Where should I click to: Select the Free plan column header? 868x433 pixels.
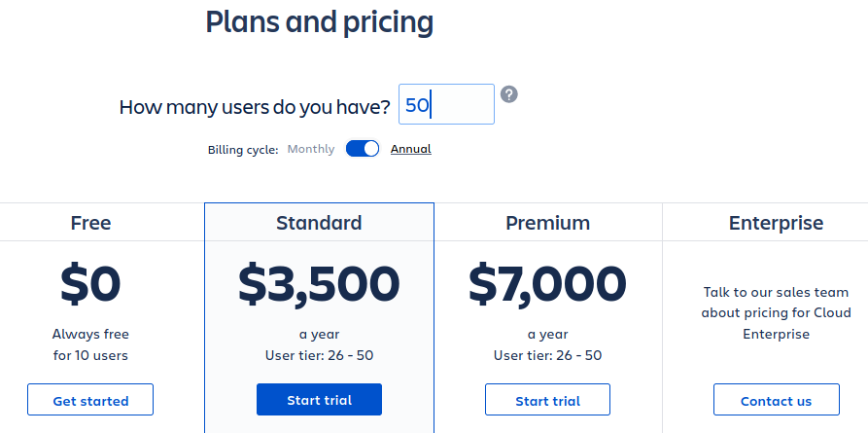(x=90, y=223)
